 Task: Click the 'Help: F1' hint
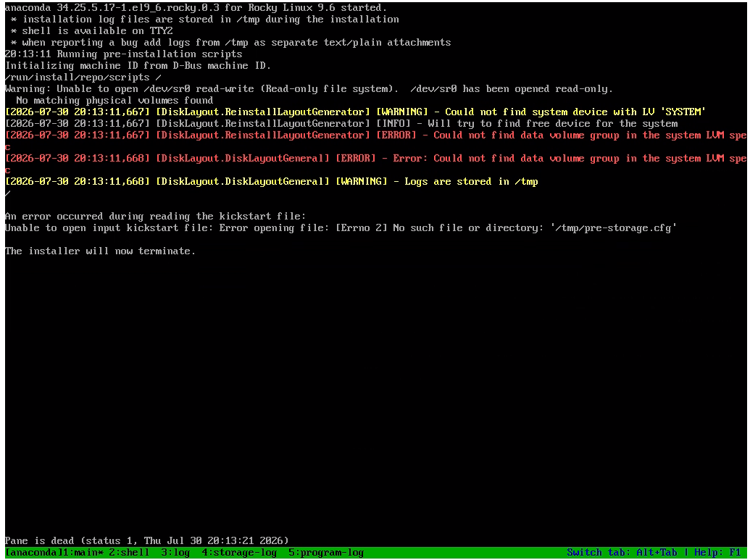point(717,552)
